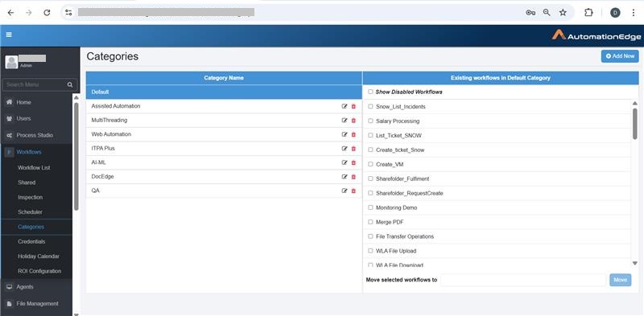Check the Monitoring Demo workflow
Image resolution: width=644 pixels, height=316 pixels.
tap(370, 207)
